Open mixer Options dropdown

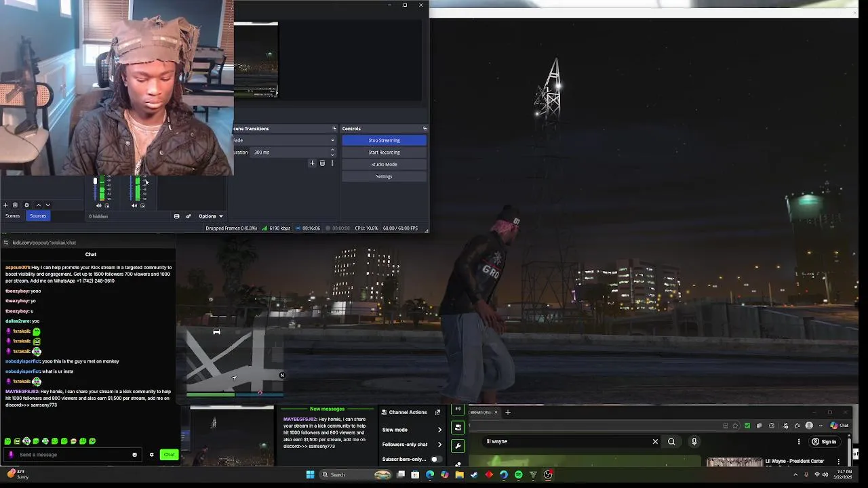pos(211,216)
